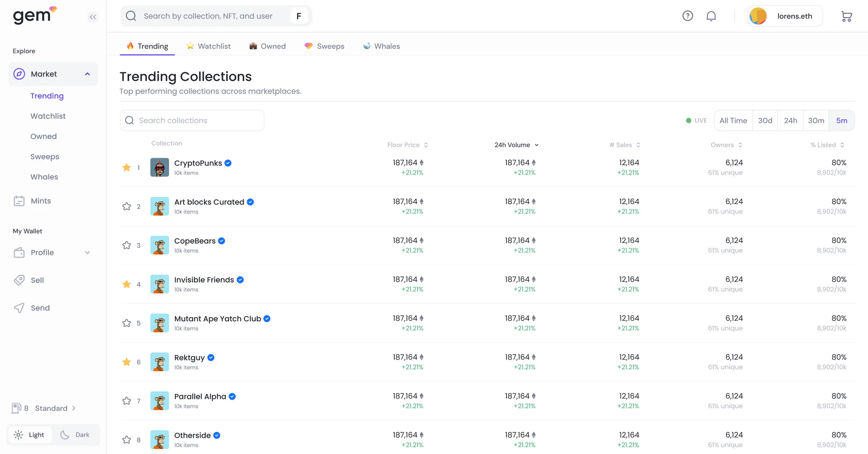
Task: Expand Standard gas setting chevron
Action: 74,408
